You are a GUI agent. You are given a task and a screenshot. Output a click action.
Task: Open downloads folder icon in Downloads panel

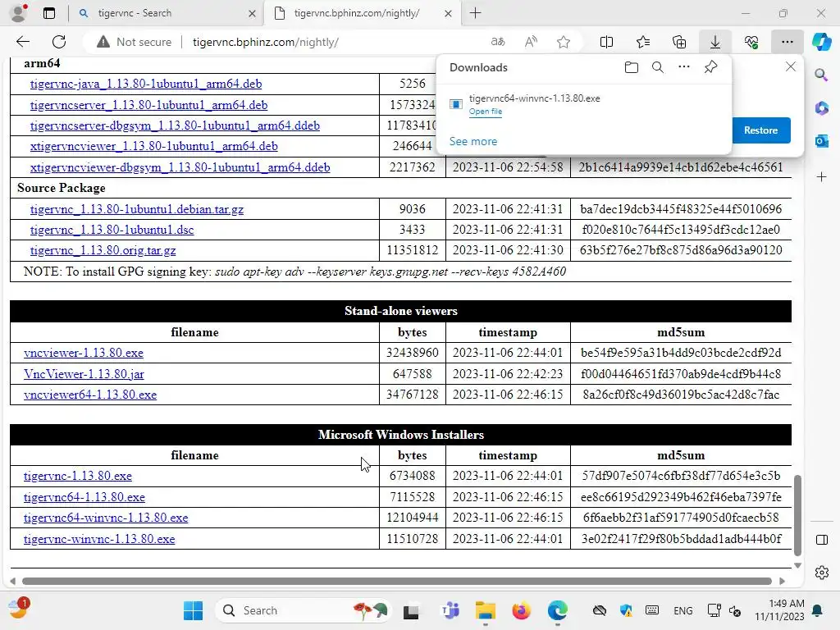tap(632, 67)
